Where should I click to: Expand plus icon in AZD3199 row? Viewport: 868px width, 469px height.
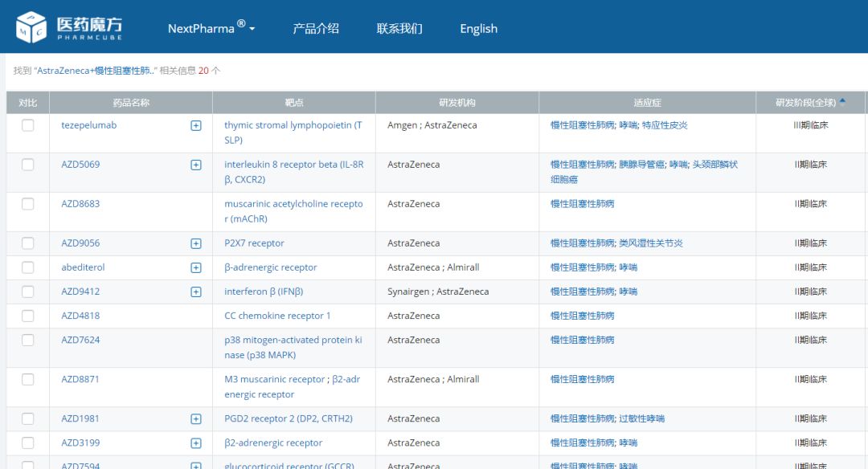tap(196, 443)
